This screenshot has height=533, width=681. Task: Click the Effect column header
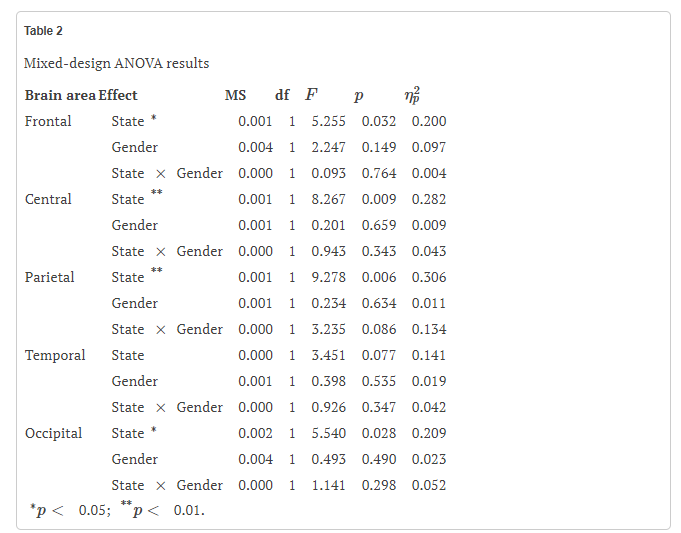pos(118,95)
